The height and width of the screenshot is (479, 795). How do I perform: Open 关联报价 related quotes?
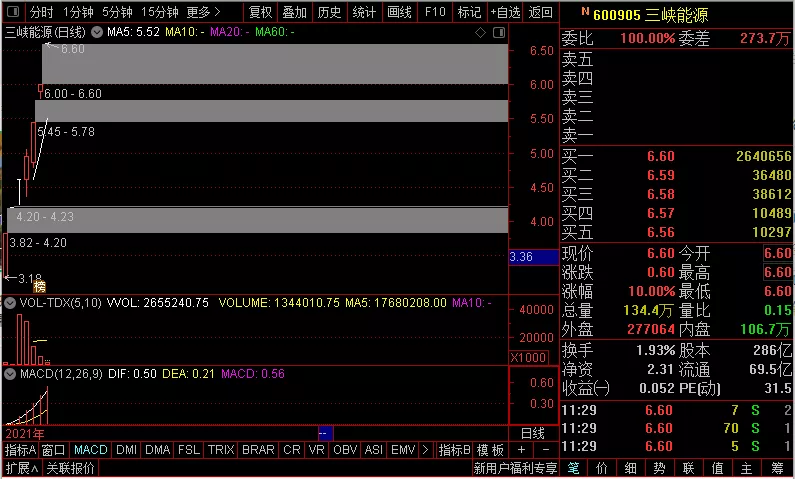(70, 468)
